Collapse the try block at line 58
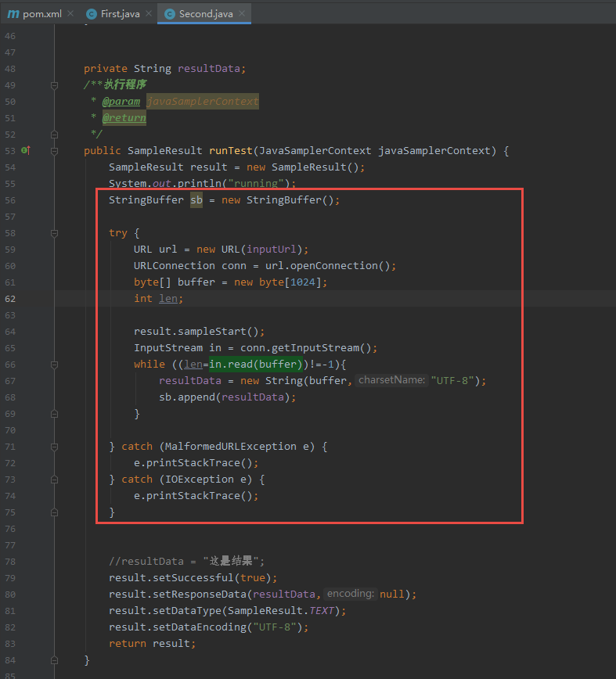Screen dimensions: 616x679 coord(54,233)
